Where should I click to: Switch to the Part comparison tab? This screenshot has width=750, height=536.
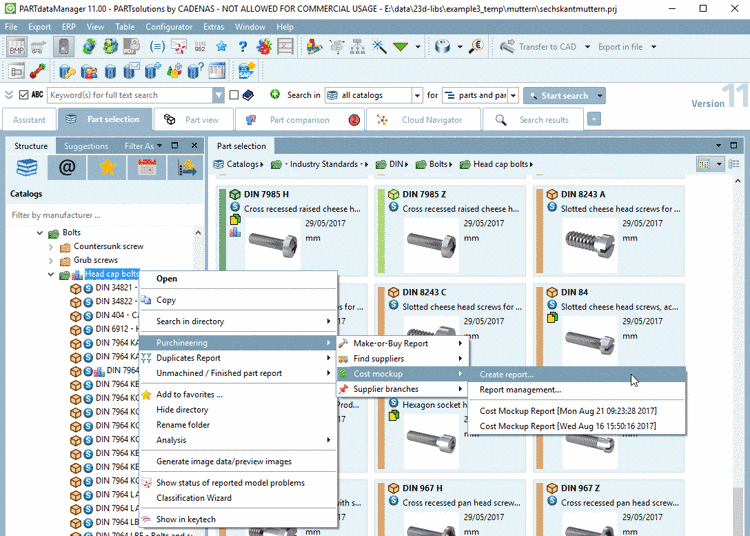(300, 120)
